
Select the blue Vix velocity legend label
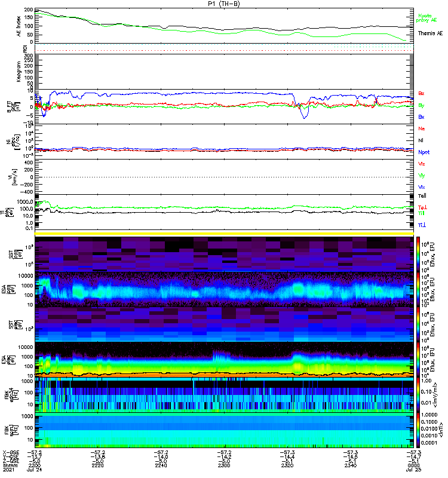(422, 187)
